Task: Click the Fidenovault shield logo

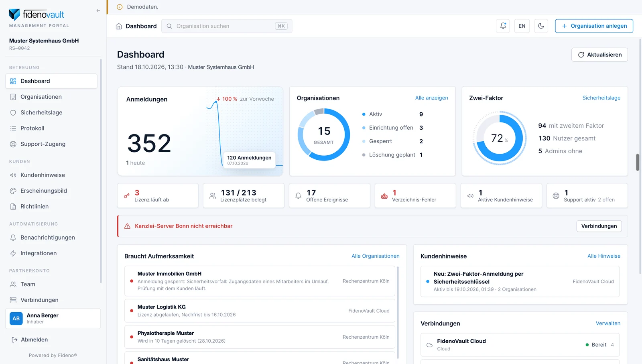Action: click(14, 14)
